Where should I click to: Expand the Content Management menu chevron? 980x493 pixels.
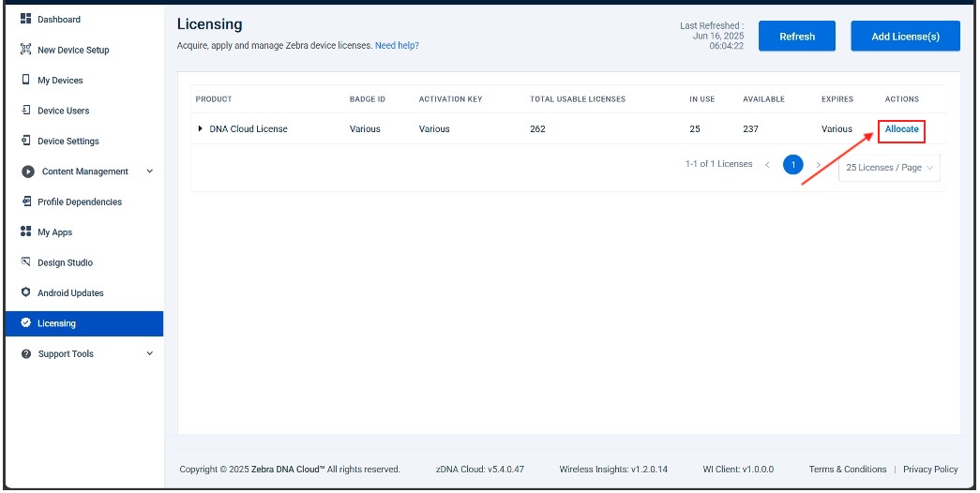(x=150, y=172)
